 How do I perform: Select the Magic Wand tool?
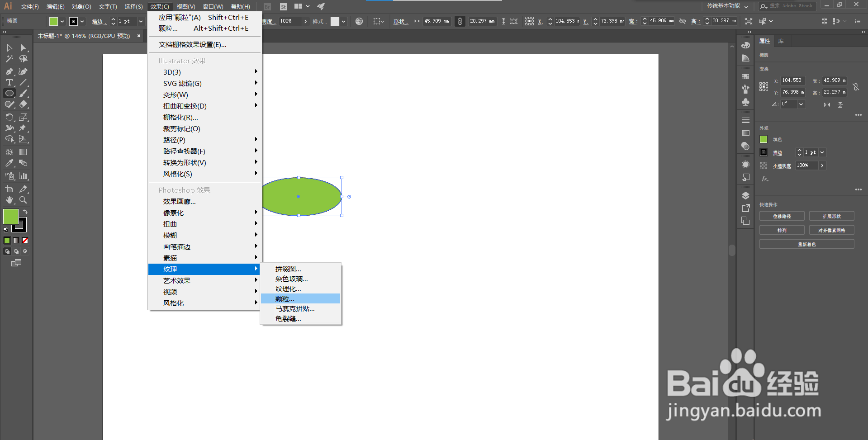tap(9, 59)
